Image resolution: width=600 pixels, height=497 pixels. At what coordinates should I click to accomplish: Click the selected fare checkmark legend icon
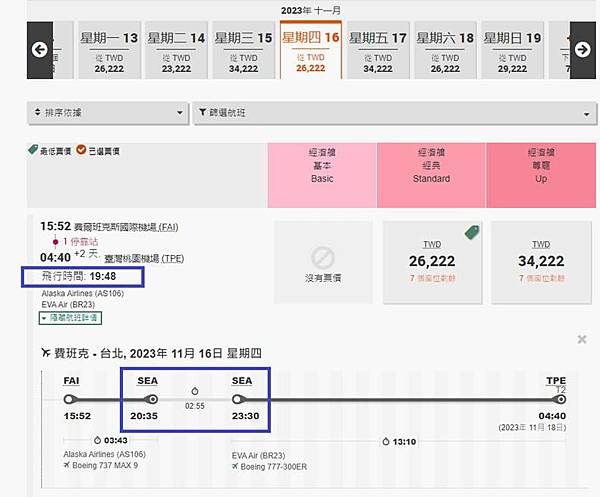81,150
